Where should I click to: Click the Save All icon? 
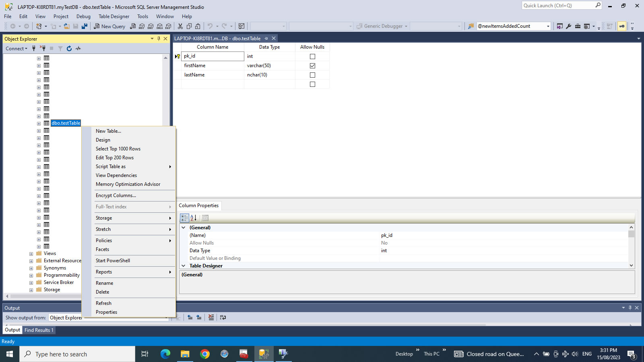pos(85,26)
